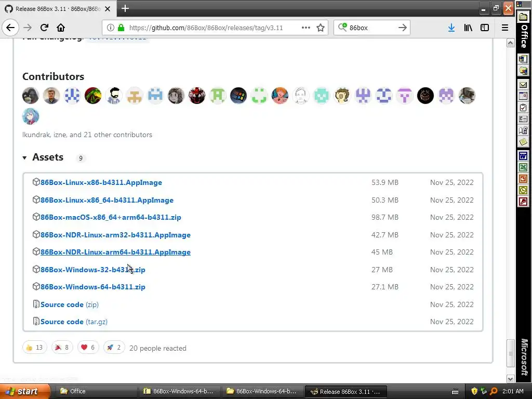Screen dimensions: 532x399
Task: Download 86Box-Linux-x86-b4311.AppImage
Action: [x=101, y=182]
